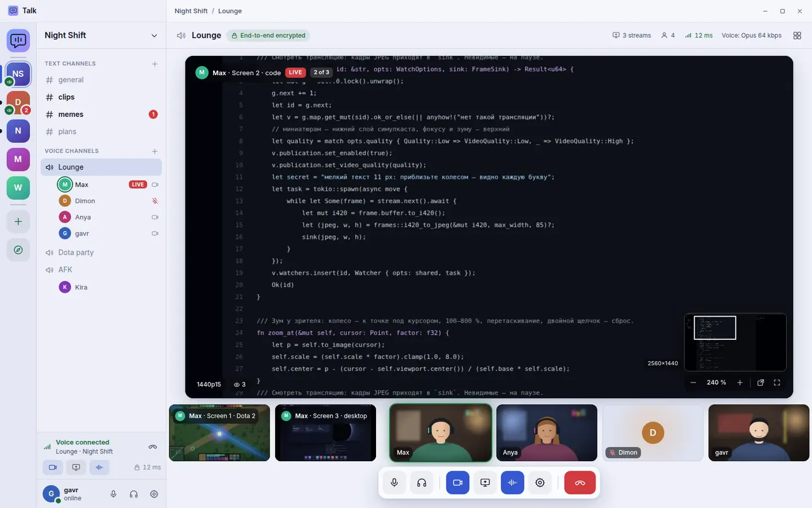Zoom out the stream with minus button
The width and height of the screenshot is (812, 508).
coord(693,383)
